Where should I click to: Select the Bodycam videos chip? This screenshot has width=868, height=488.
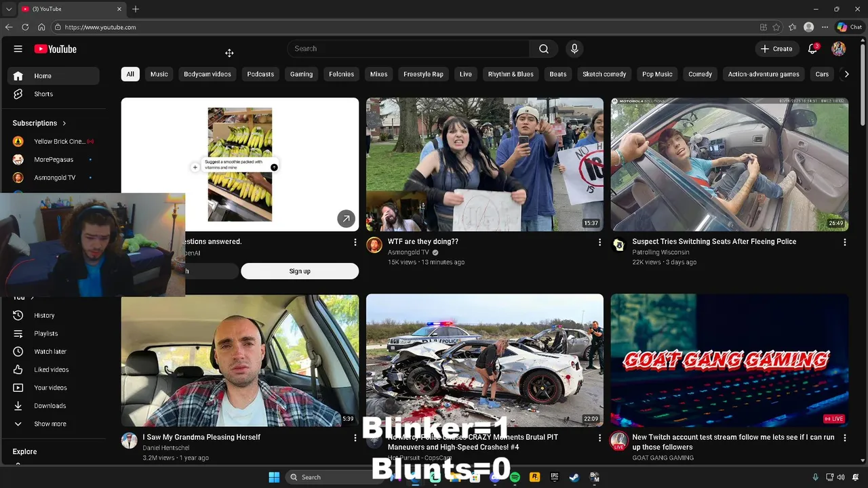click(x=208, y=74)
